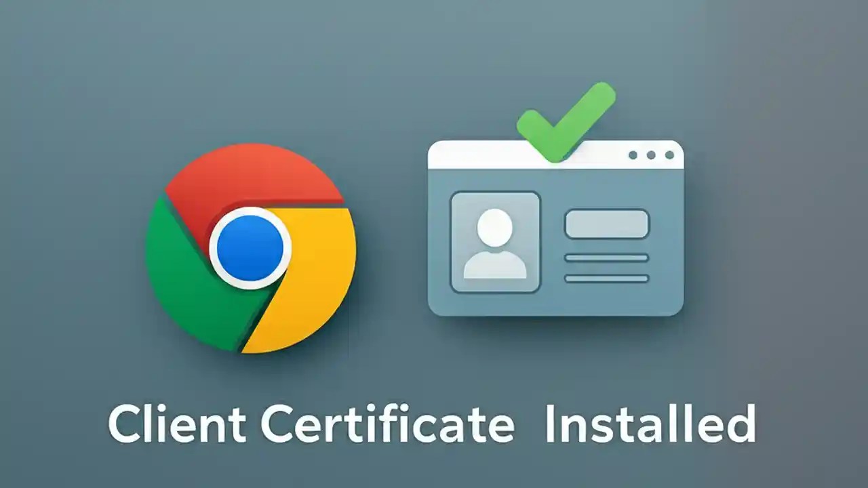The width and height of the screenshot is (868, 488).
Task: Click the rounded name field on the certificate
Action: (x=607, y=224)
